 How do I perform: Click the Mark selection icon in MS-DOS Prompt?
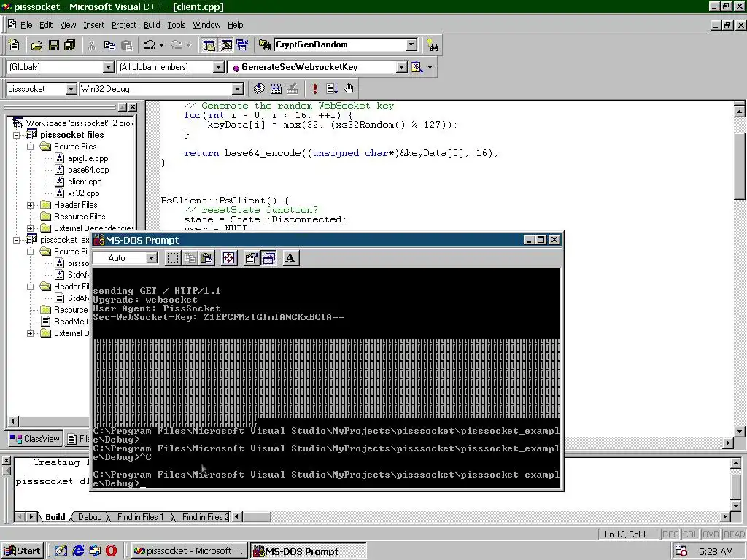(173, 258)
